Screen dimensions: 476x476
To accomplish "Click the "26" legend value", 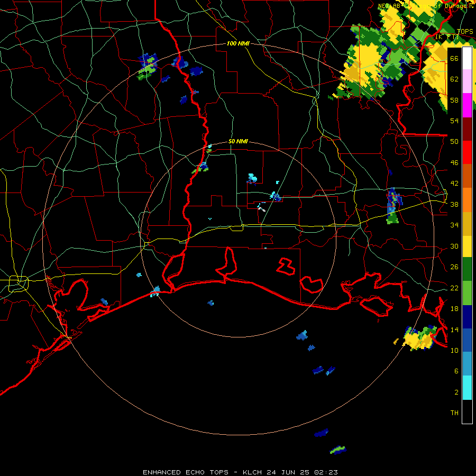I will 454,267.
